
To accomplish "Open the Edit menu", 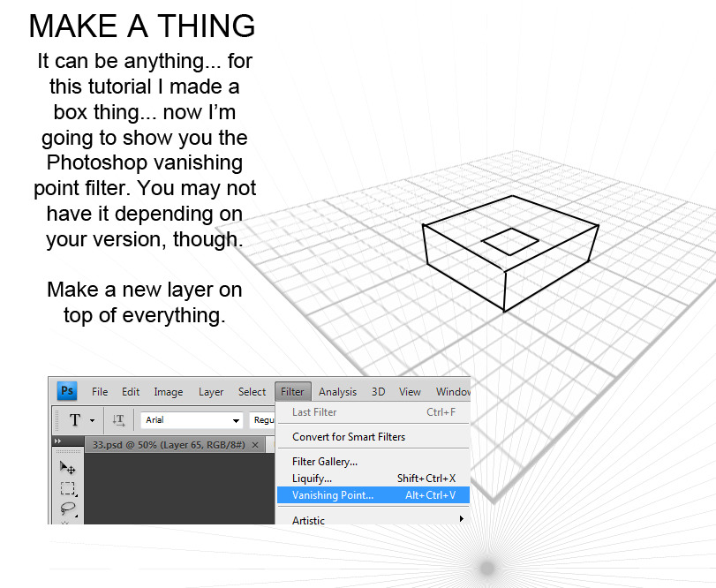I will coord(131,392).
